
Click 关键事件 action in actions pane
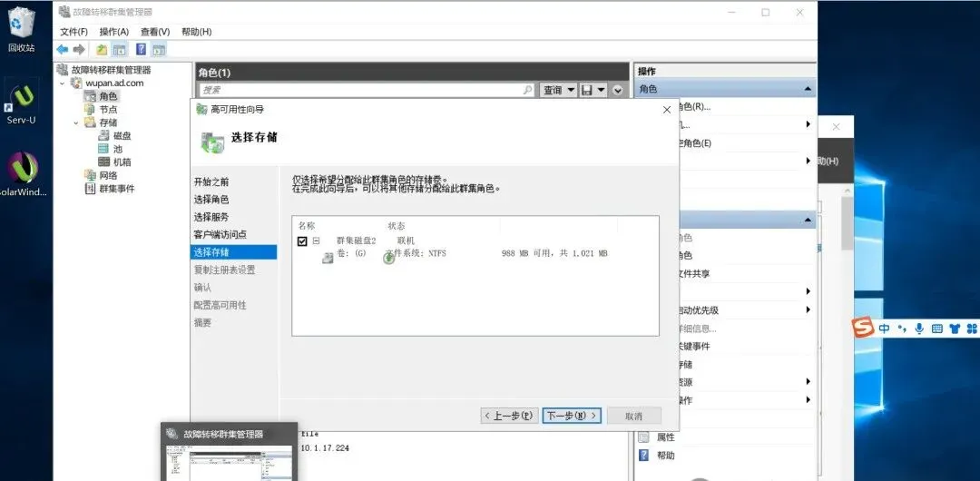tap(694, 346)
